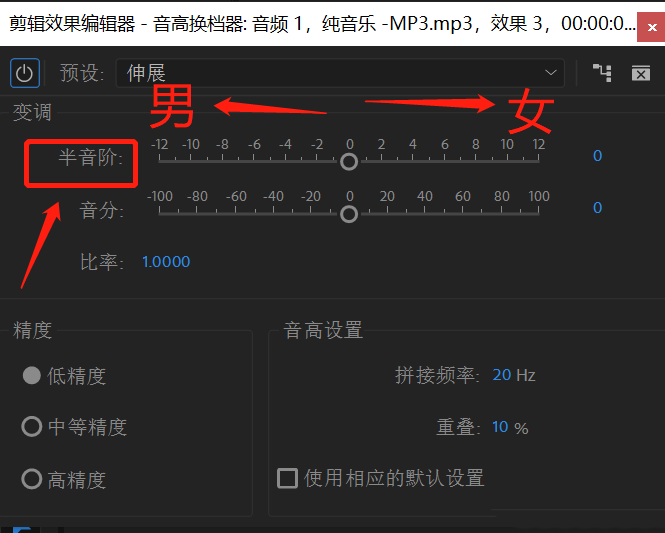Select the 高精度 radio button
Image resolution: width=665 pixels, height=533 pixels.
32,479
